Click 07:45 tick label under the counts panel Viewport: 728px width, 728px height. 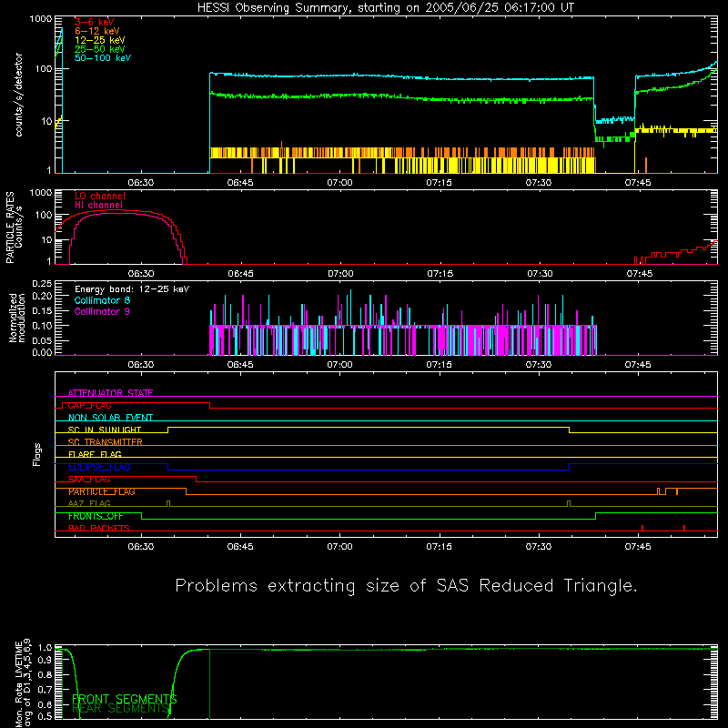coord(638,183)
